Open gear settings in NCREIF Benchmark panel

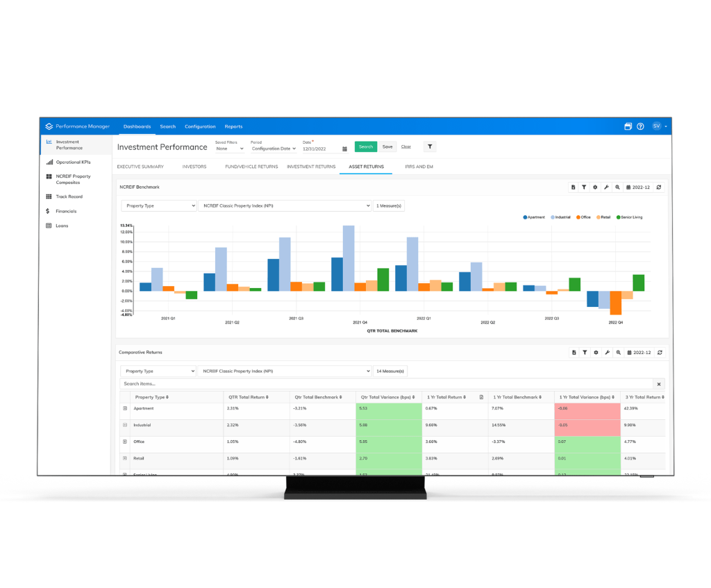pyautogui.click(x=595, y=187)
